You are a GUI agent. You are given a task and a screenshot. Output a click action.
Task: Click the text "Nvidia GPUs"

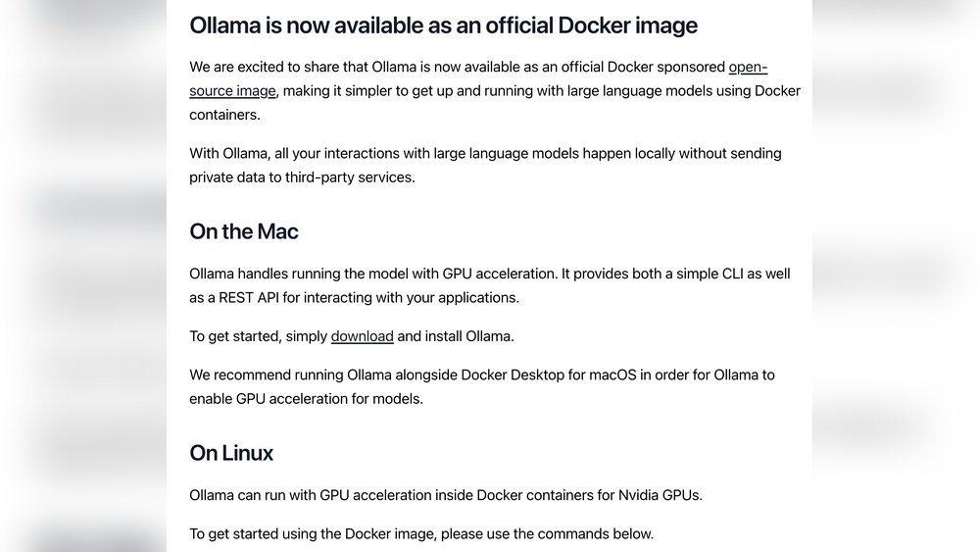[x=661, y=495]
